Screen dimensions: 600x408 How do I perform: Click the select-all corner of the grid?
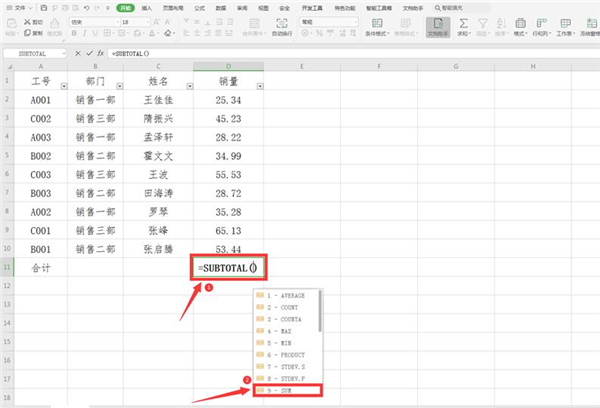pyautogui.click(x=8, y=67)
